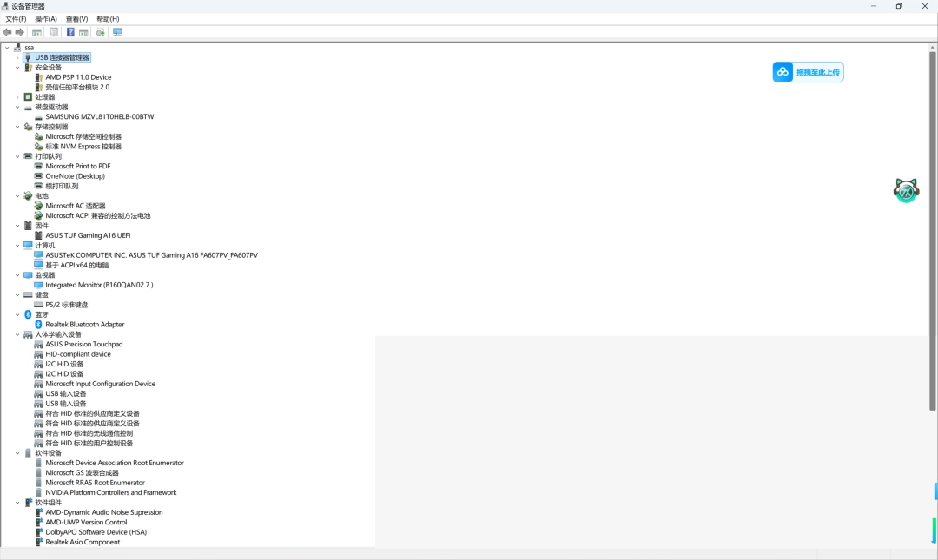Select Realtek Bluetooth Adapter device
The height and width of the screenshot is (560, 938).
[85, 324]
